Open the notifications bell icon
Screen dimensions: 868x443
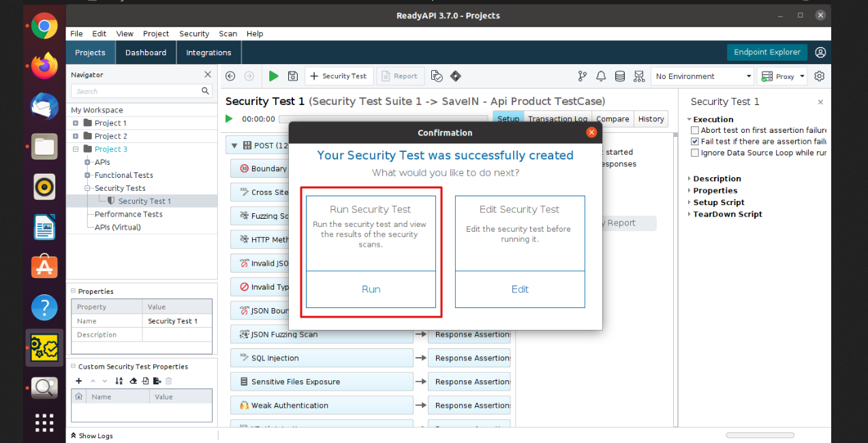tap(601, 76)
